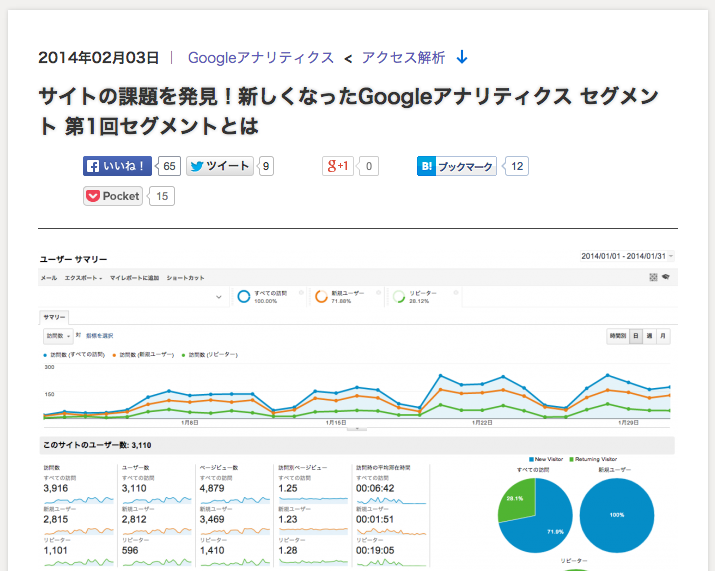
Task: Click the post date 2014年02月03日
Action: coord(98,58)
